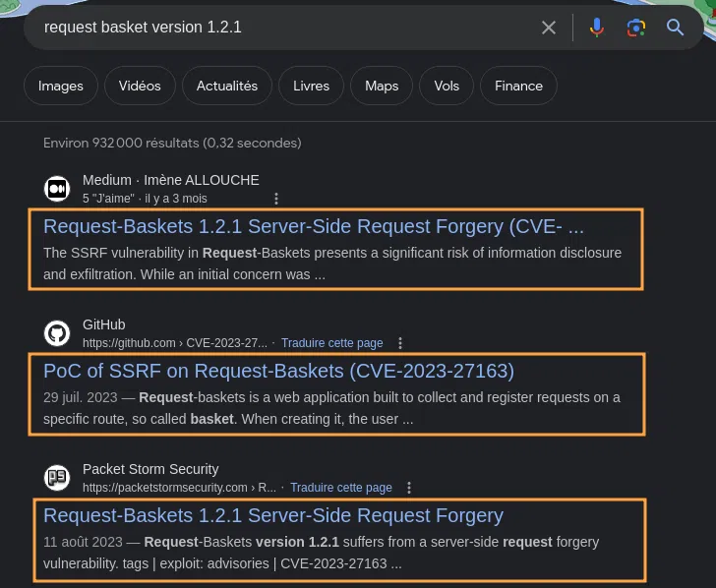Open PoC of SSRF on Request-Baskets link
Screen dimensions: 716x588
pyautogui.click(x=279, y=371)
